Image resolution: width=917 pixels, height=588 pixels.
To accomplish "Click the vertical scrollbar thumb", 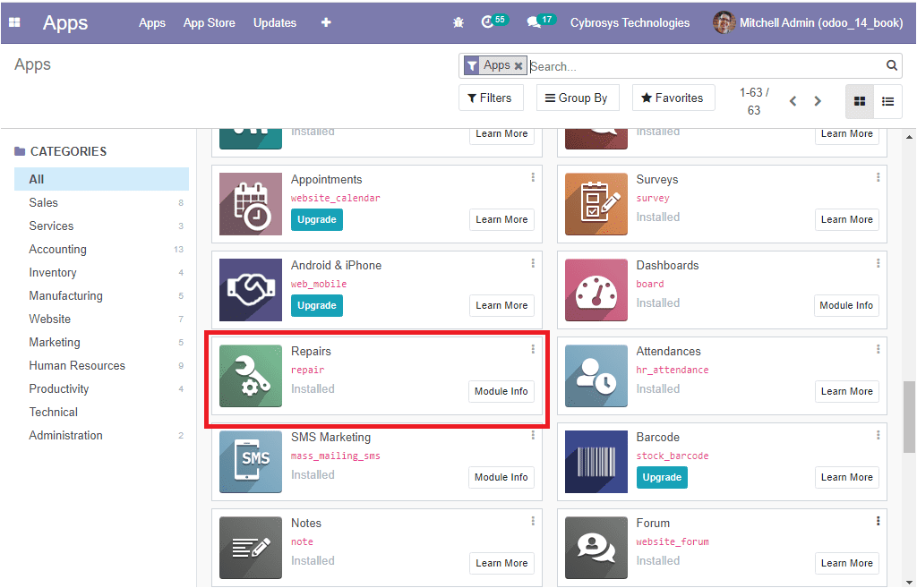I will (x=909, y=417).
